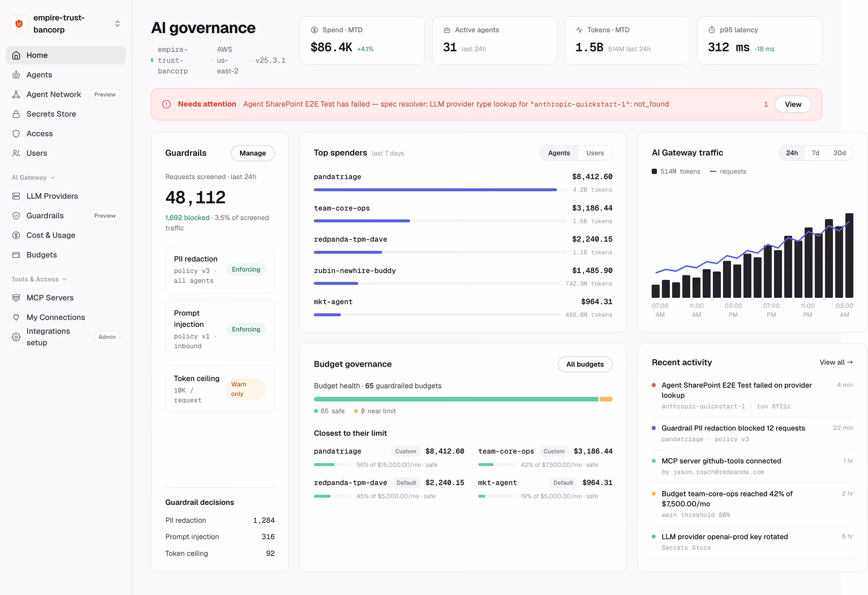Open the PII redaction guardrail card

coord(220,269)
